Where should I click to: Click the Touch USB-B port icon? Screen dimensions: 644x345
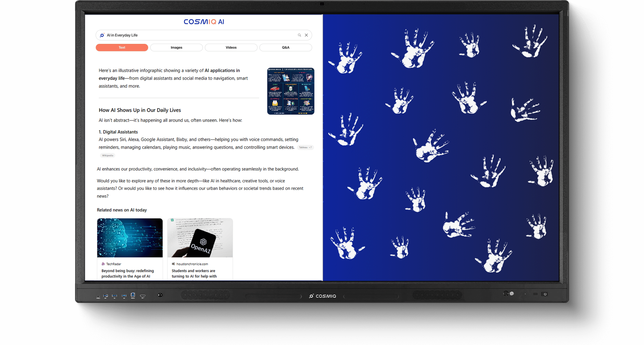tap(133, 295)
